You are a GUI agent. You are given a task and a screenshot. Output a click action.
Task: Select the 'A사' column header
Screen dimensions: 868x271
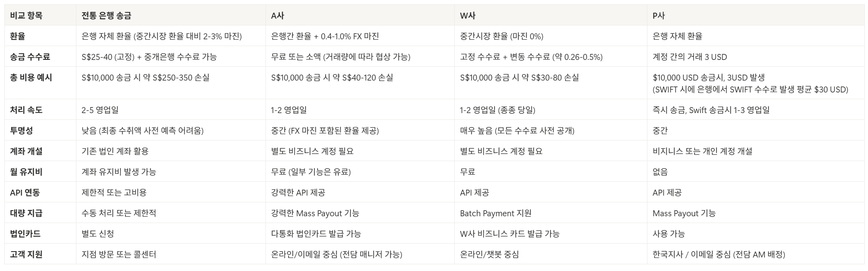pos(277,15)
